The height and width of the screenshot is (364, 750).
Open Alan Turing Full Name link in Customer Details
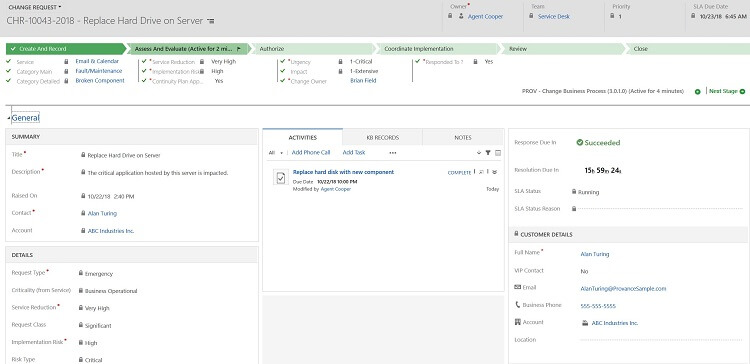[x=595, y=254]
